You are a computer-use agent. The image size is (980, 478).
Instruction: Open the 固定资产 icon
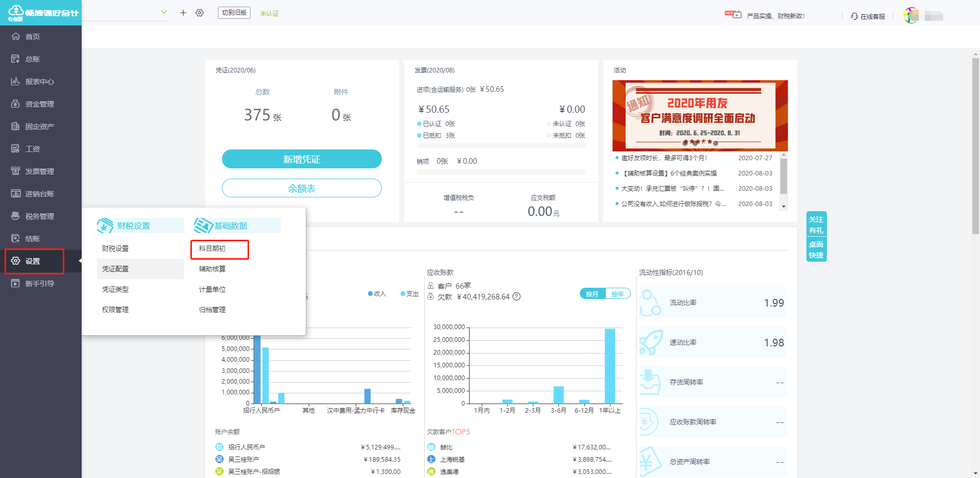tap(16, 126)
